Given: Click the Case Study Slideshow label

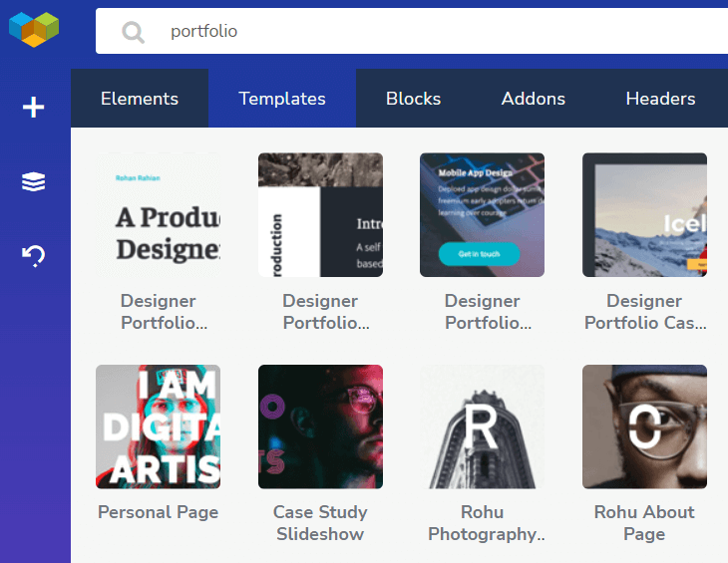Looking at the screenshot, I should (320, 523).
